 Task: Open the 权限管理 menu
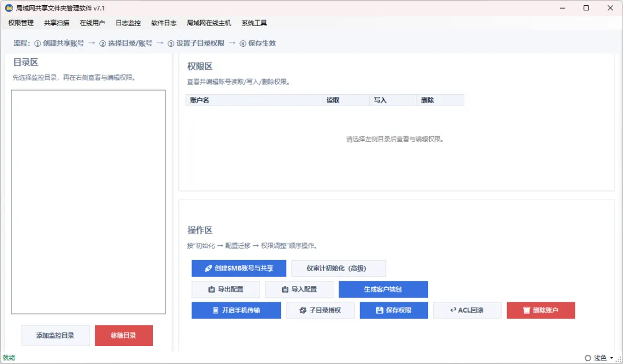point(21,23)
